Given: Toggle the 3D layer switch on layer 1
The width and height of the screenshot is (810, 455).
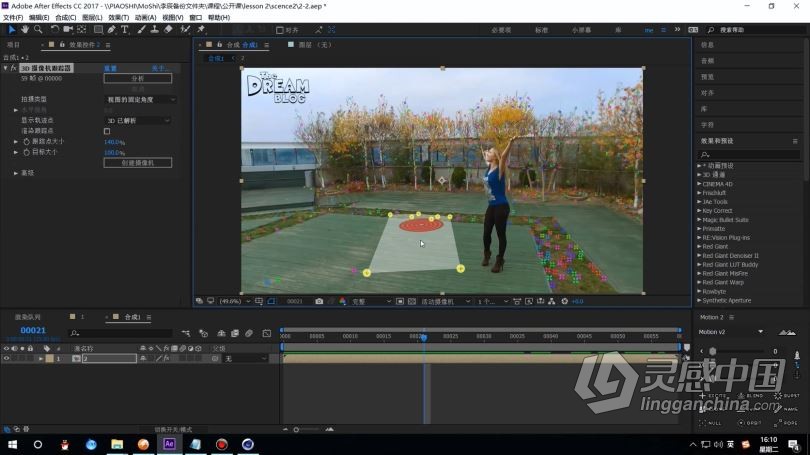Looking at the screenshot, I should pyautogui.click(x=198, y=358).
